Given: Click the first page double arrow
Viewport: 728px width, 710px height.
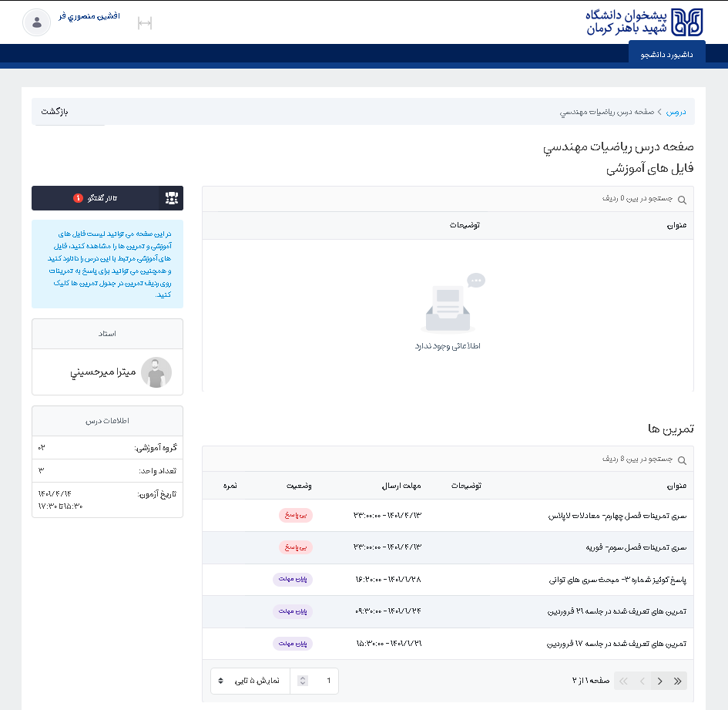Looking at the screenshot, I should coord(623,681).
